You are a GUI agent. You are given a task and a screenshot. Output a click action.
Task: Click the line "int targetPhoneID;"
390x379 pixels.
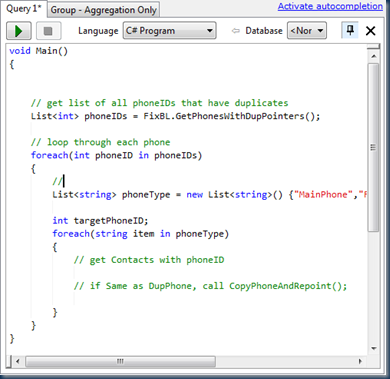[100, 221]
